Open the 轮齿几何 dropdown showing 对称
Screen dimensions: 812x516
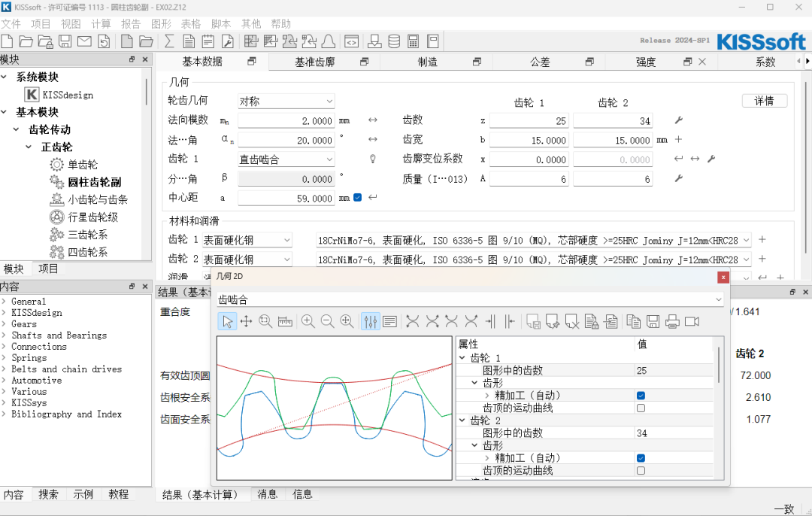coord(286,101)
